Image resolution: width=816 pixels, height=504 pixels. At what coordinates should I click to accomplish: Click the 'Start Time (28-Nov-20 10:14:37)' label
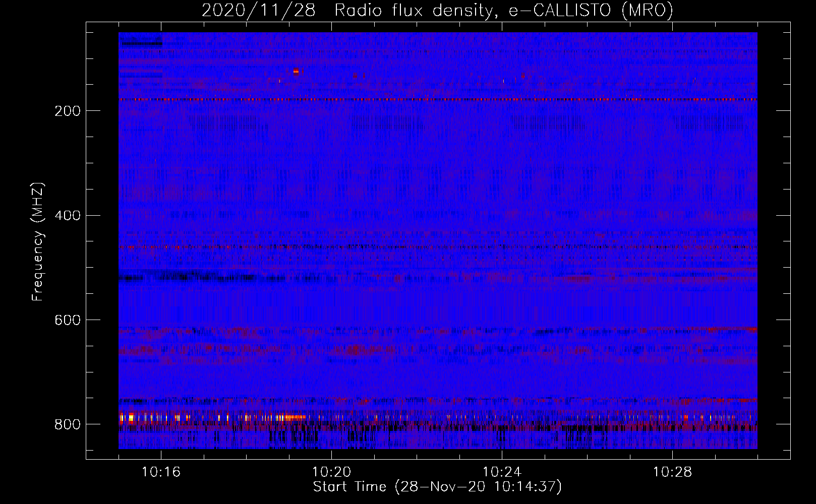437,487
